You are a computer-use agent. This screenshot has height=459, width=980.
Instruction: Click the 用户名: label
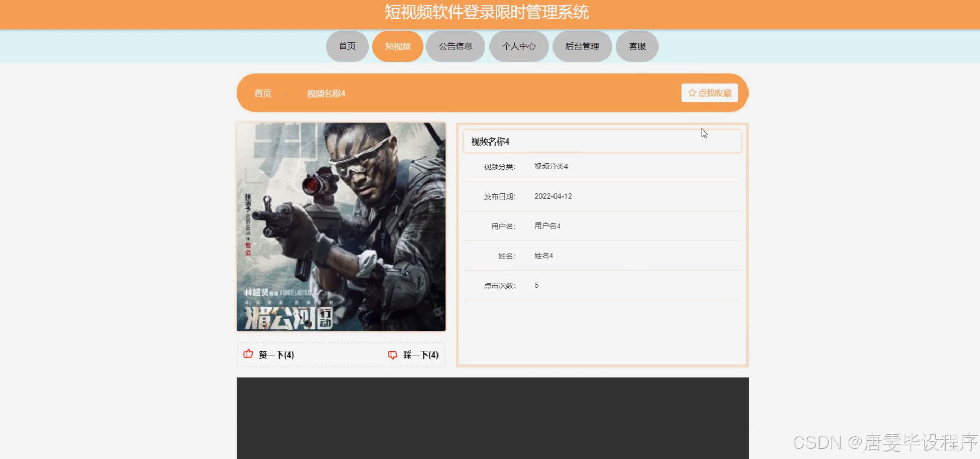[504, 226]
